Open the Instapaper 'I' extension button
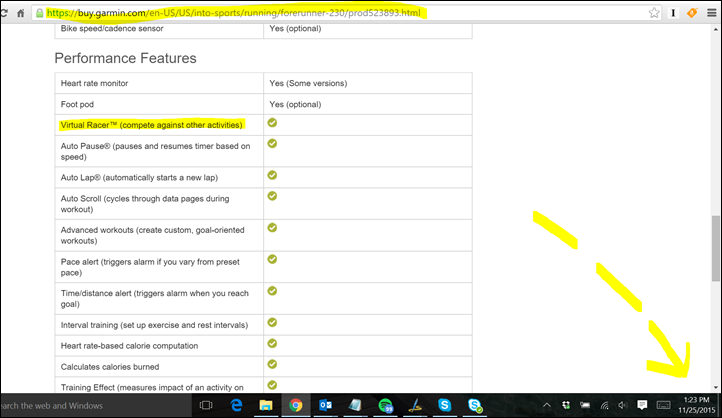 click(673, 13)
